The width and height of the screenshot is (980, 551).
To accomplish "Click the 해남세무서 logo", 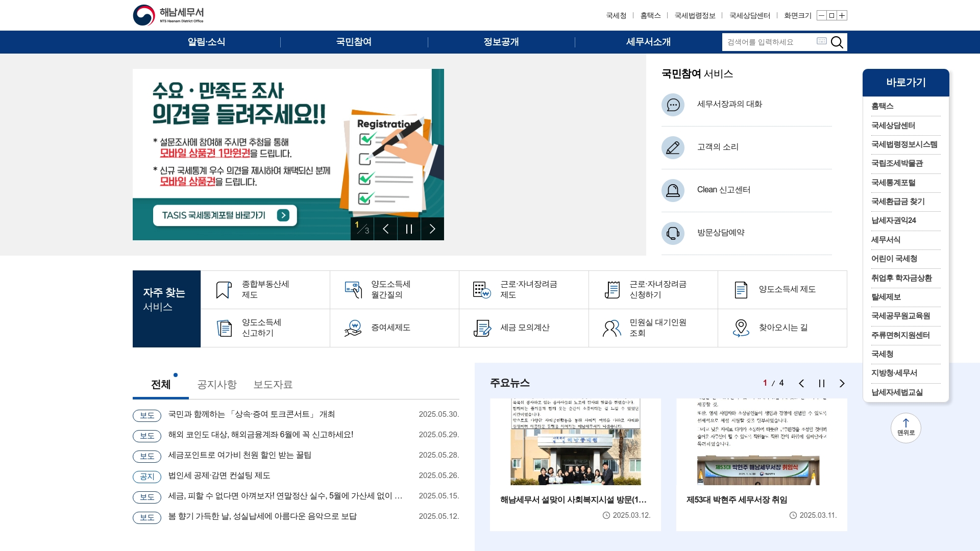I will 168,15.
